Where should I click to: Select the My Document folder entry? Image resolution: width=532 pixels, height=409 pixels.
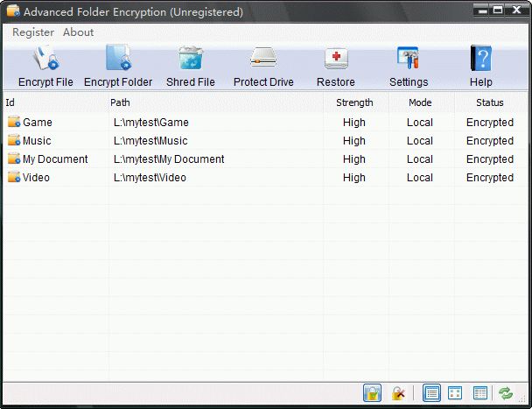pos(55,159)
